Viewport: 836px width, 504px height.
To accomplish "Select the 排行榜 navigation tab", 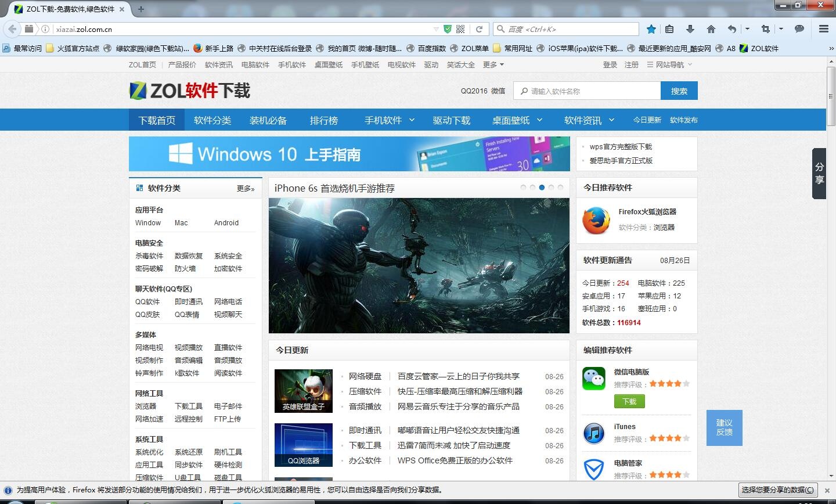I will [324, 120].
